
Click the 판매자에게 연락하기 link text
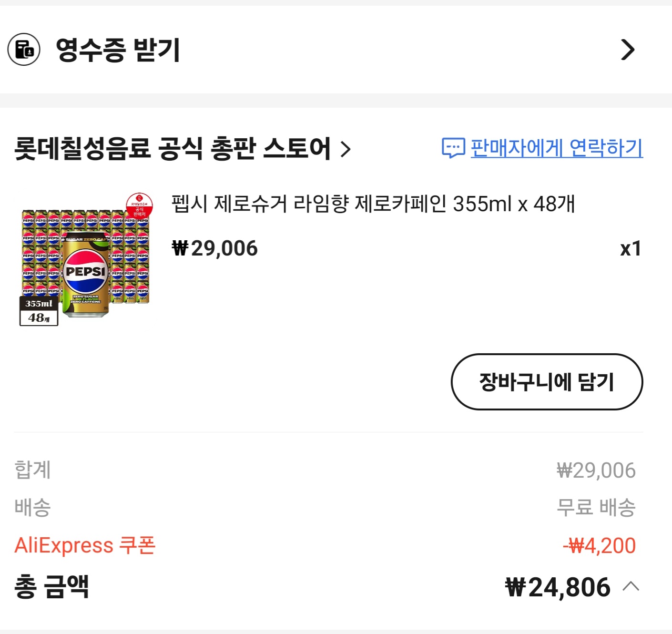tap(557, 148)
